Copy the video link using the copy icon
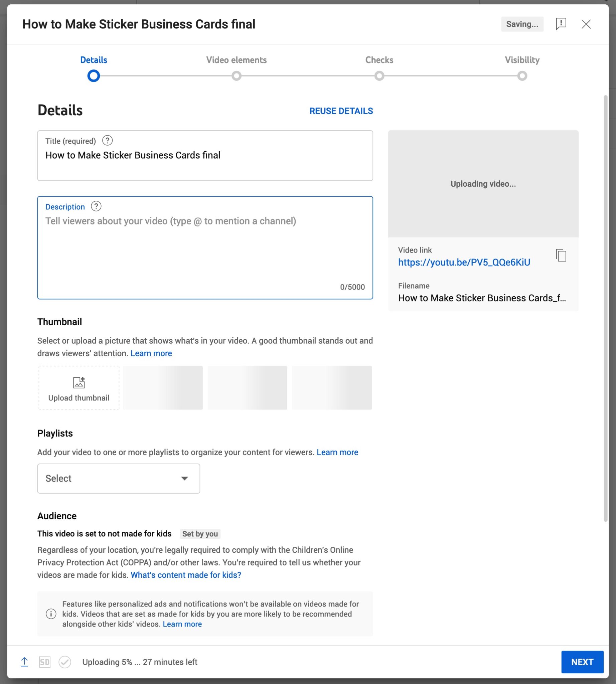The height and width of the screenshot is (684, 616). pyautogui.click(x=561, y=255)
